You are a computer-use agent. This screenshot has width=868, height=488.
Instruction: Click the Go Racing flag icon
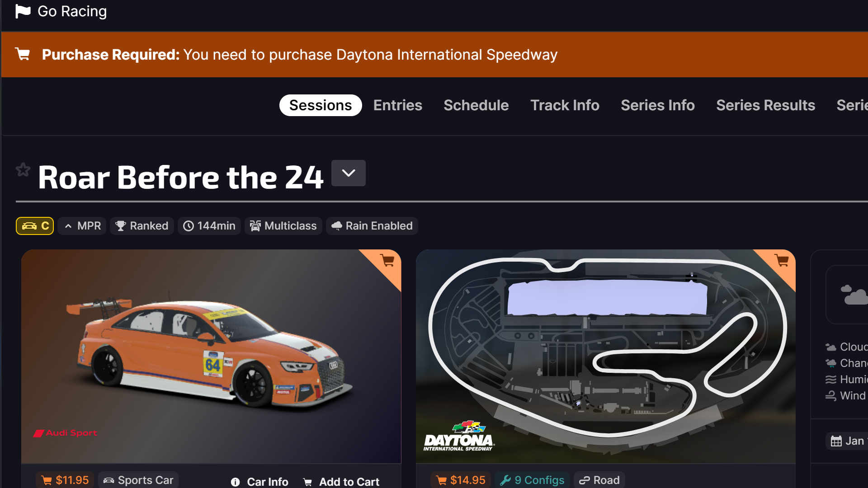click(x=23, y=11)
